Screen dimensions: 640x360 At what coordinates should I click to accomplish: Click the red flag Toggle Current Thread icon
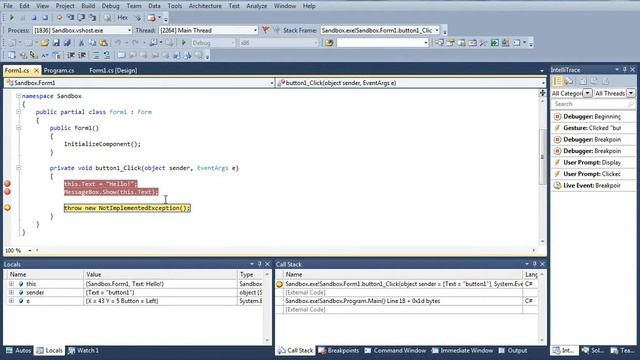pyautogui.click(x=266, y=30)
